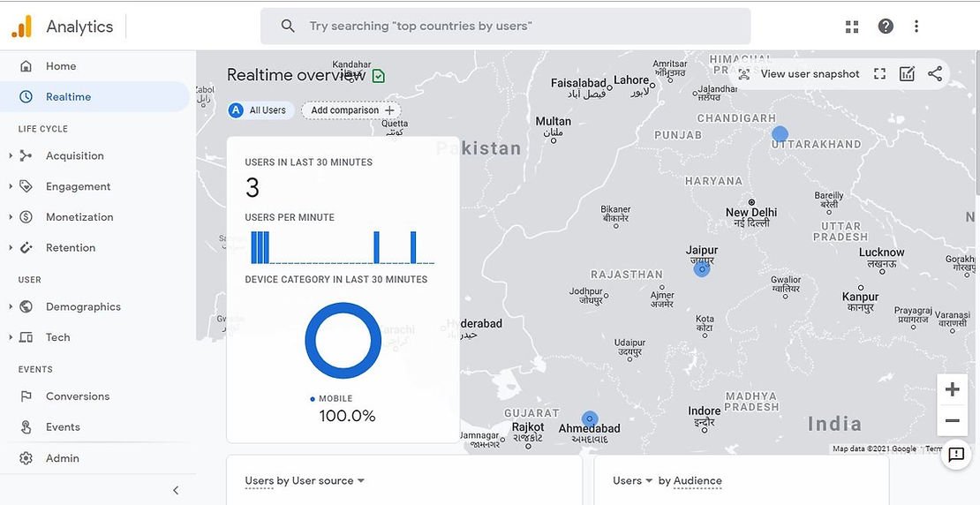Zoom out the map with minus button
Image resolution: width=980 pixels, height=505 pixels.
tap(952, 421)
